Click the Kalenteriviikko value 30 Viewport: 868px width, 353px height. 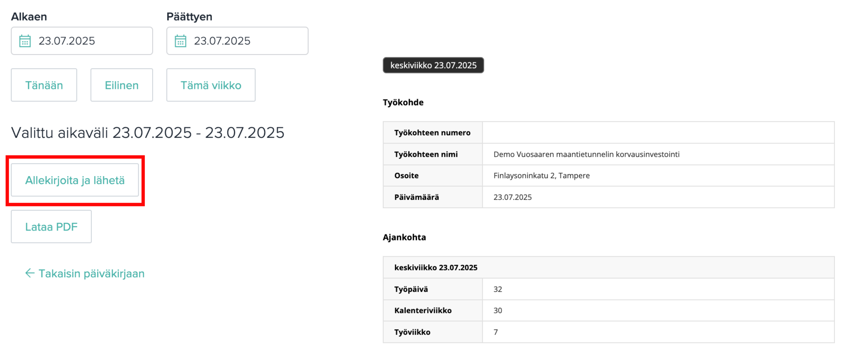[498, 311]
